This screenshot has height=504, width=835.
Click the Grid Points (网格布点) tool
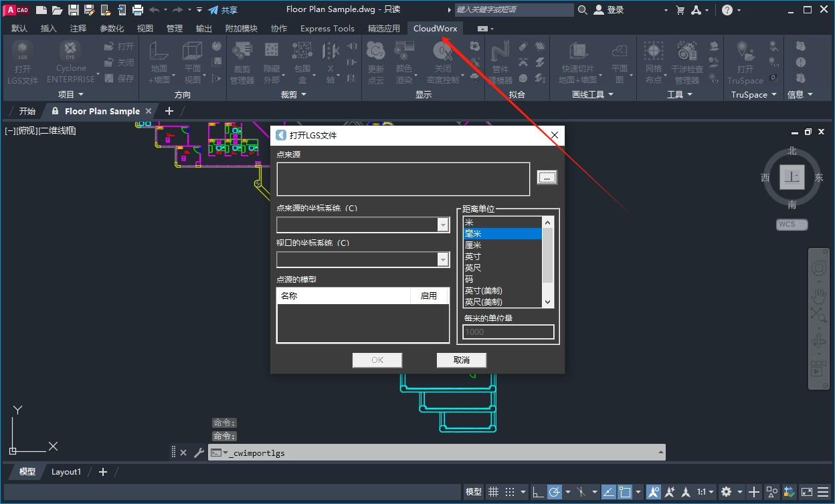(x=654, y=61)
